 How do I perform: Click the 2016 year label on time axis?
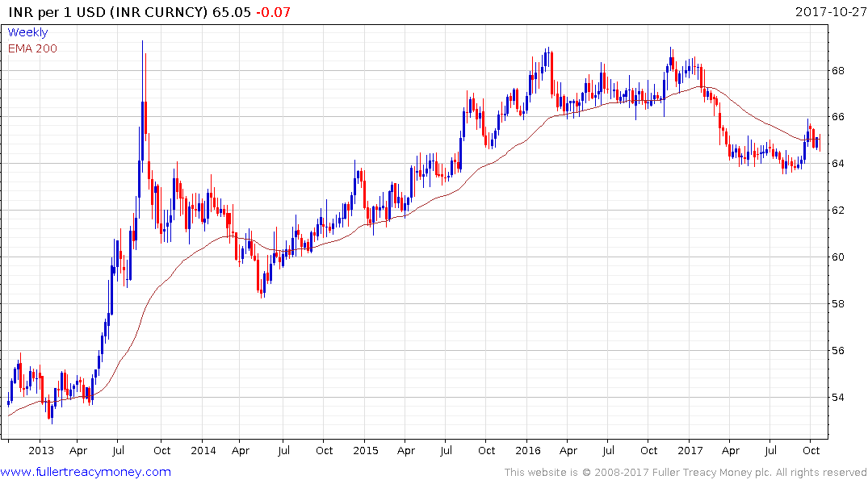[x=527, y=450]
